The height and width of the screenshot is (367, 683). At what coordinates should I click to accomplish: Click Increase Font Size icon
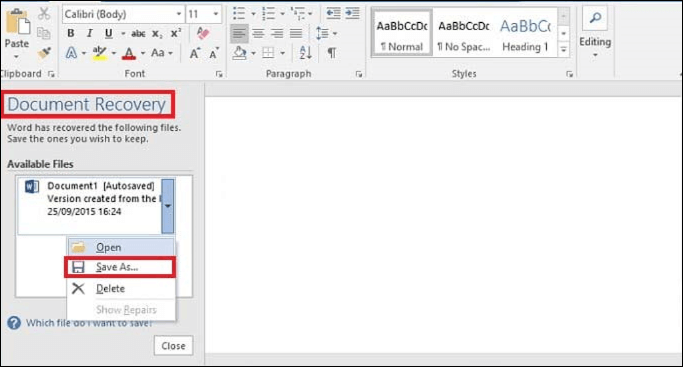click(195, 53)
